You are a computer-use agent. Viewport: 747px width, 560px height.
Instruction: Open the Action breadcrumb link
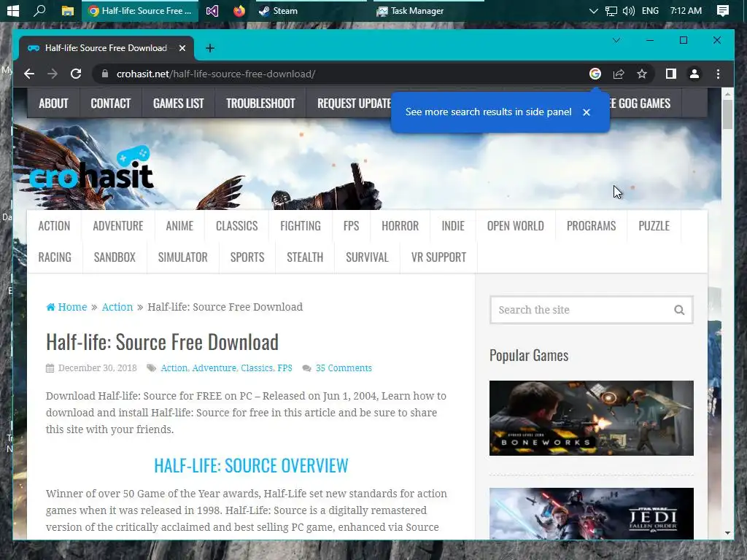(117, 307)
